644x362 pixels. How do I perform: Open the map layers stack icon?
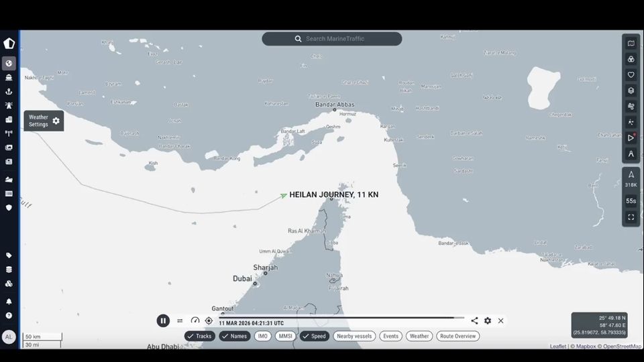coord(631,90)
